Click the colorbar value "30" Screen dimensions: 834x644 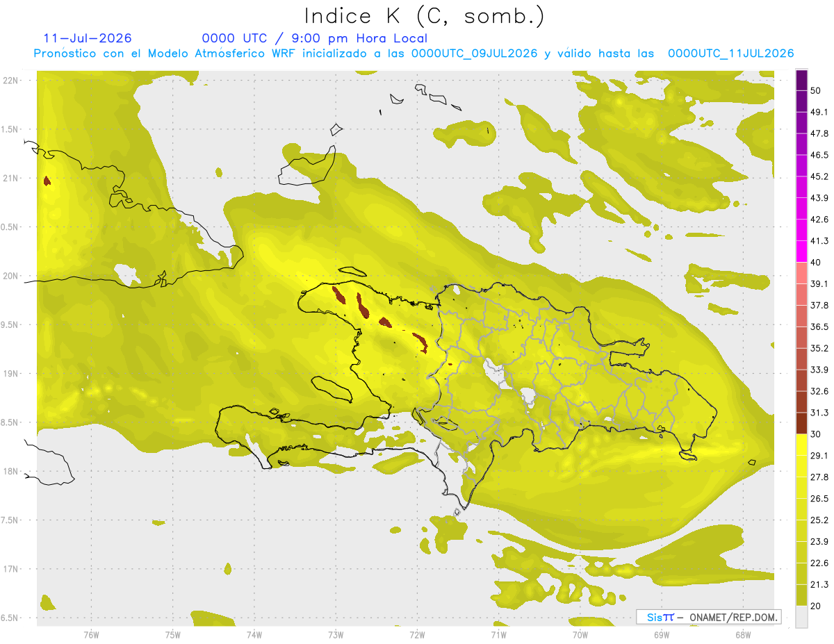(817, 434)
